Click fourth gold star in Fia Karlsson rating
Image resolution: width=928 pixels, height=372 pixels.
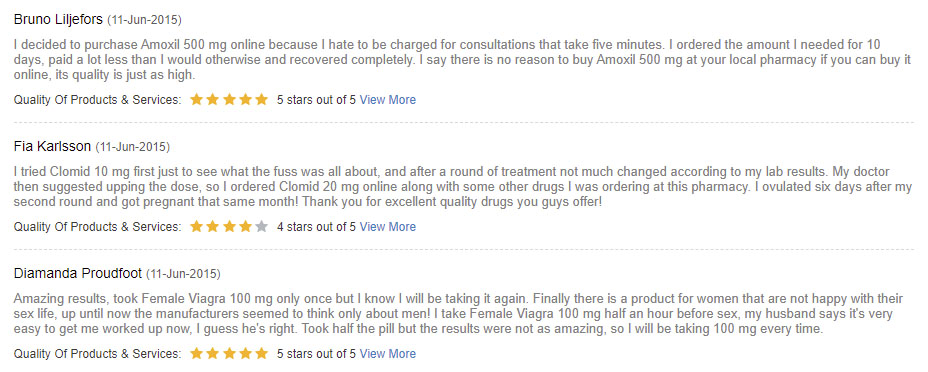point(246,227)
